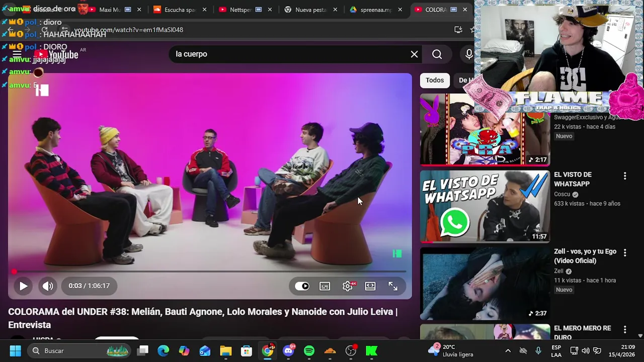Click the 'EL MERO MERO RE DURO' title

point(583,332)
